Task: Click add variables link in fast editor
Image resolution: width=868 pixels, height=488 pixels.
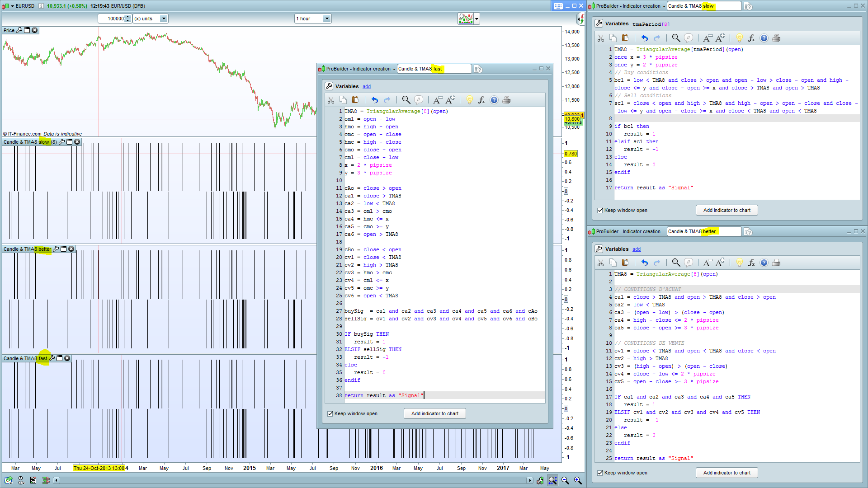Action: pos(367,86)
